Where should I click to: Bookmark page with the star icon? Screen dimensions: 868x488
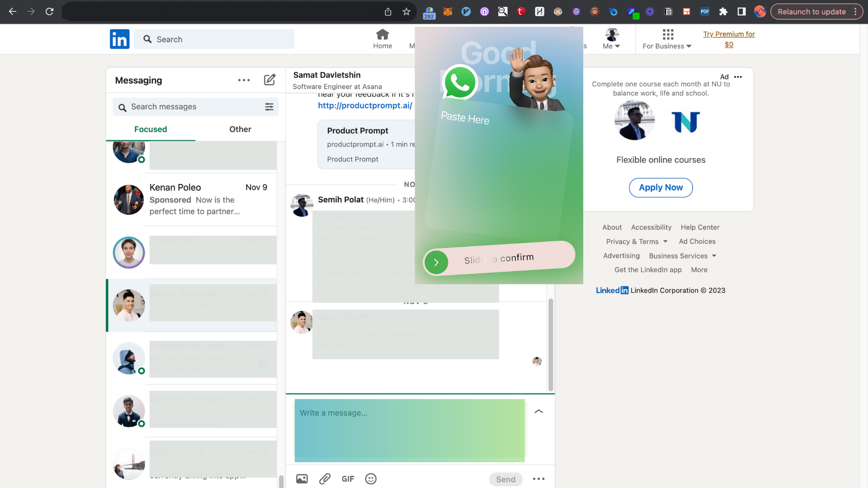pyautogui.click(x=406, y=12)
